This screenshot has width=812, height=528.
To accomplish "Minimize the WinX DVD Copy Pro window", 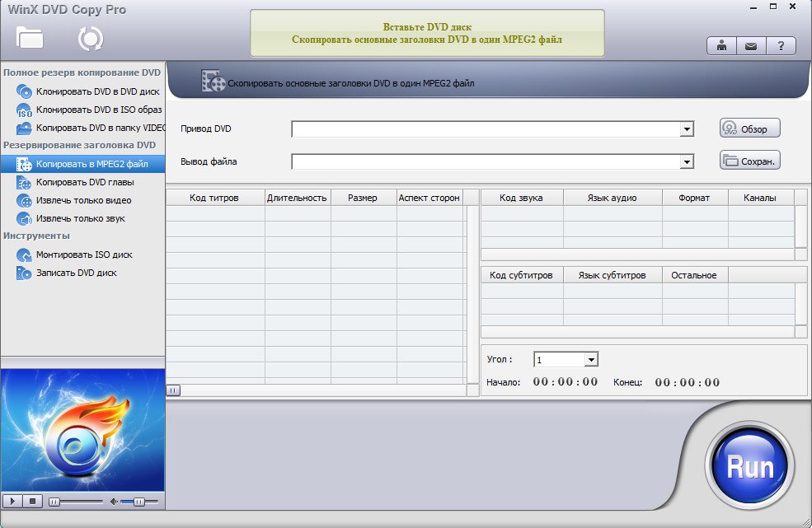I will 754,7.
